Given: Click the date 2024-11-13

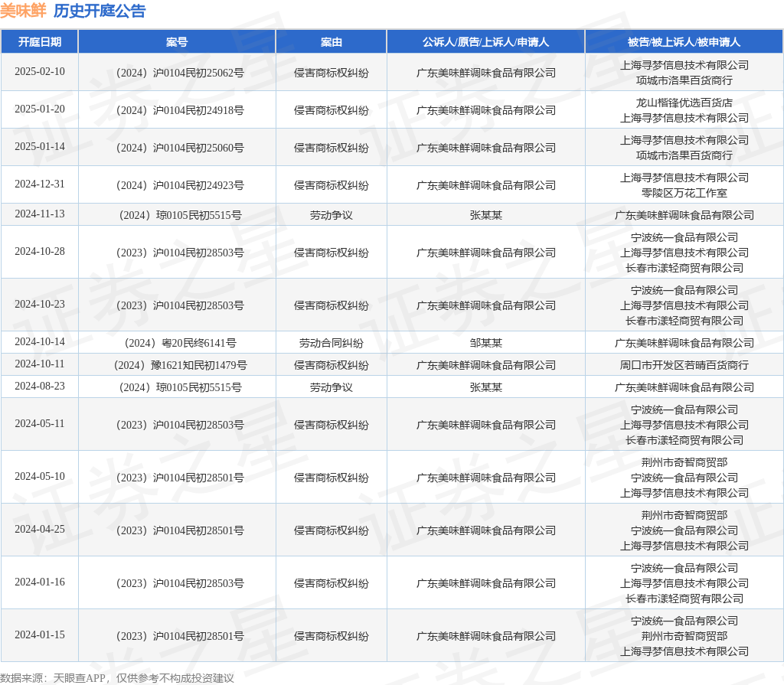Looking at the screenshot, I should [40, 214].
